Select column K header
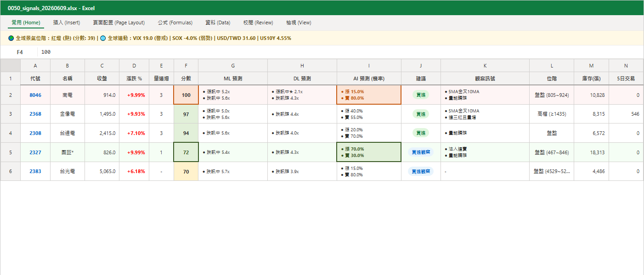This screenshot has width=644, height=275. 485,66
